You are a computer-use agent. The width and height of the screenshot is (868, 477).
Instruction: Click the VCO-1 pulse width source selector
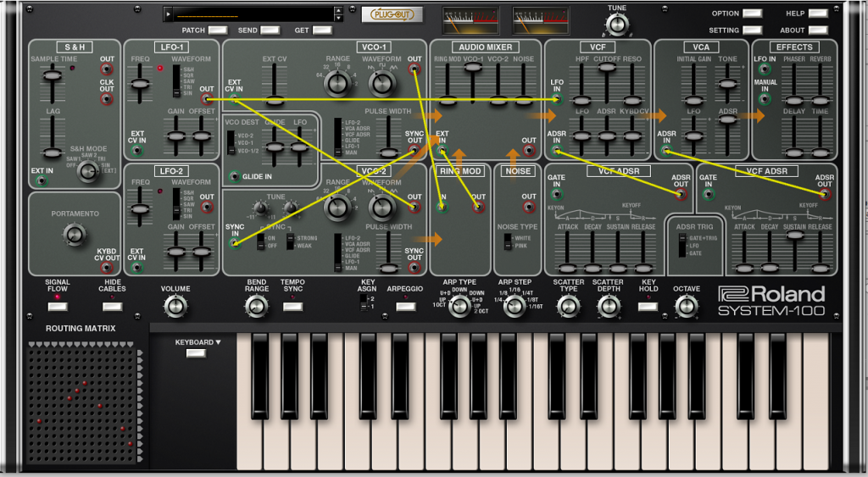(337, 136)
